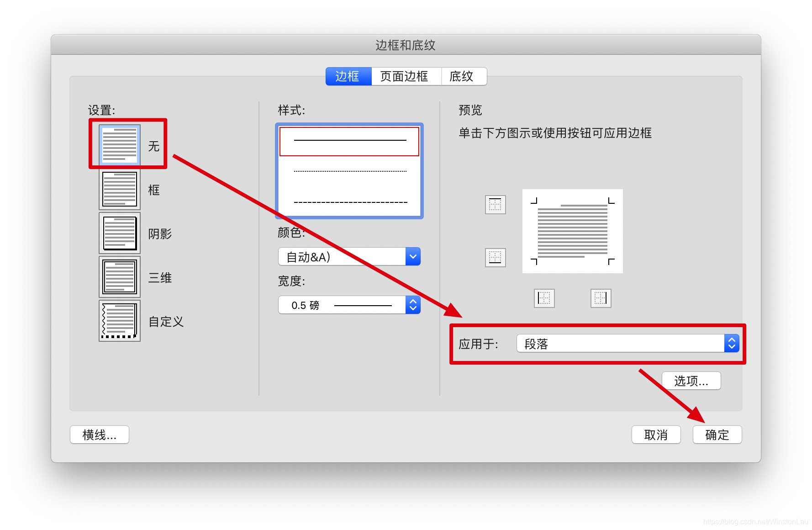Click the 无 setting label
This screenshot has width=812, height=530.
(154, 146)
